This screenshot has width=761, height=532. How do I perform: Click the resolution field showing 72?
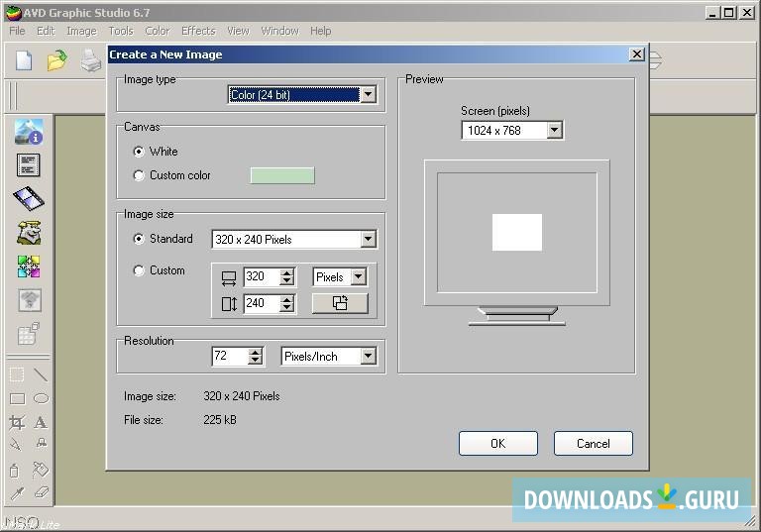(230, 356)
